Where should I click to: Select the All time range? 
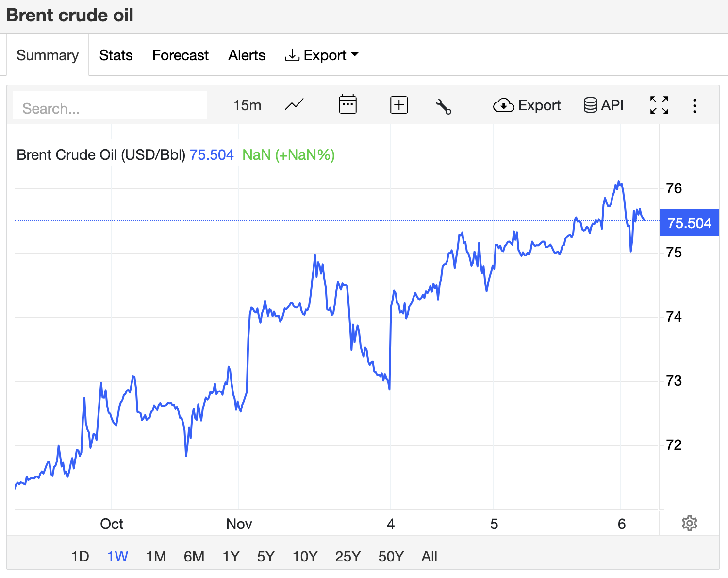pos(430,556)
